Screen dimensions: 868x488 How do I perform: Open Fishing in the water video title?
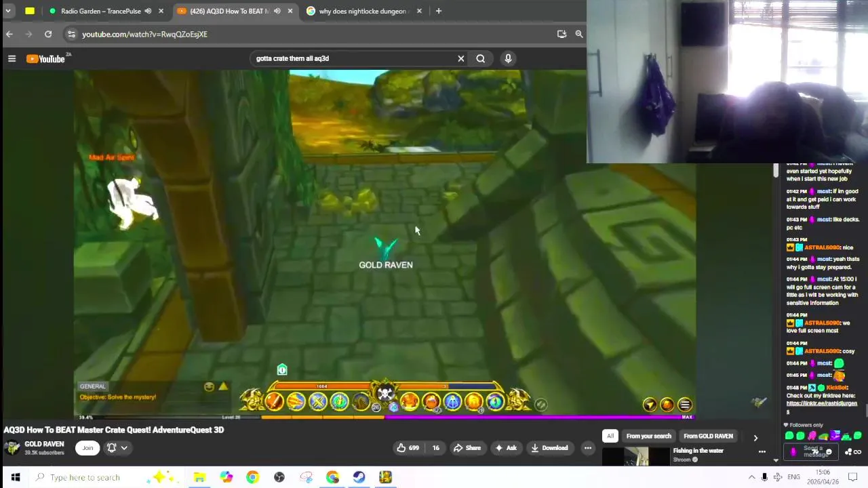click(x=698, y=451)
